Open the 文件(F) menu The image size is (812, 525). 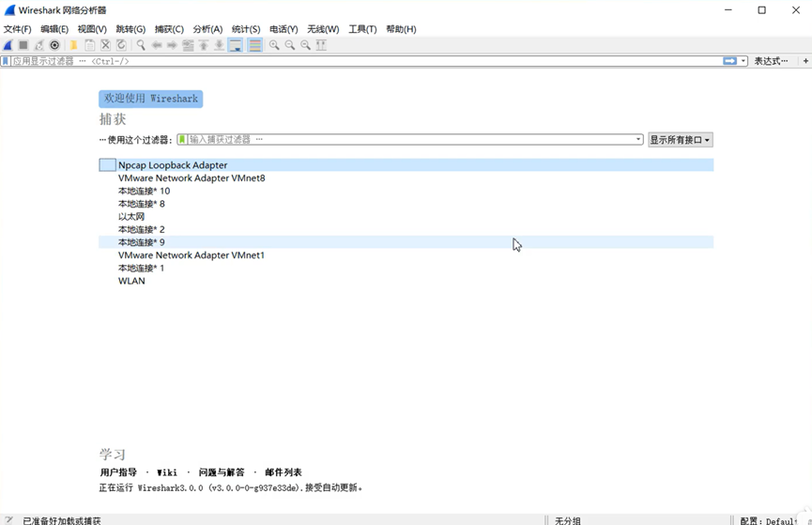pyautogui.click(x=17, y=29)
